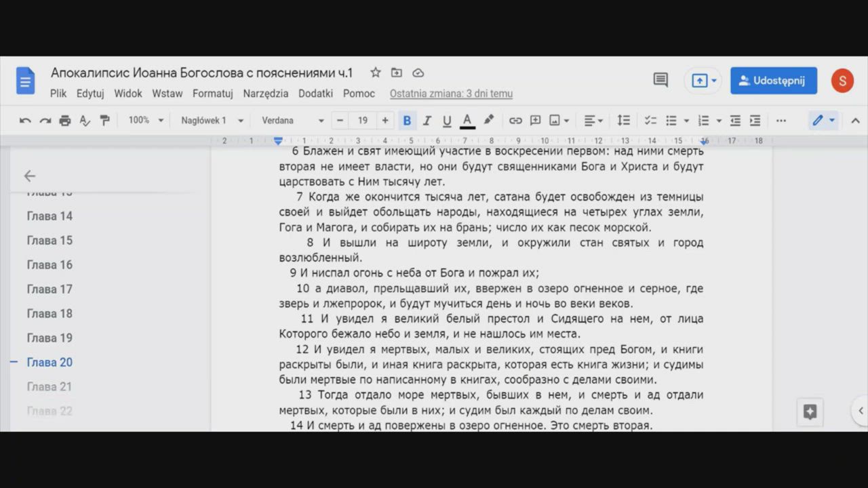This screenshot has height=488, width=868.
Task: Toggle bold formatting
Action: 407,121
